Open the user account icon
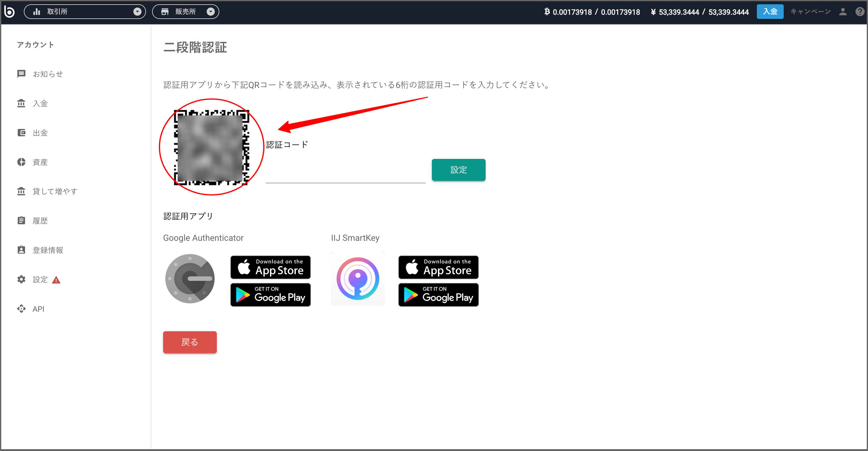 coord(843,12)
